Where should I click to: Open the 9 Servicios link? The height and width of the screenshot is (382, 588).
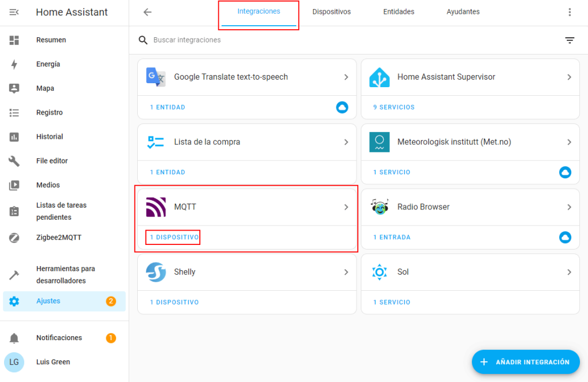393,107
